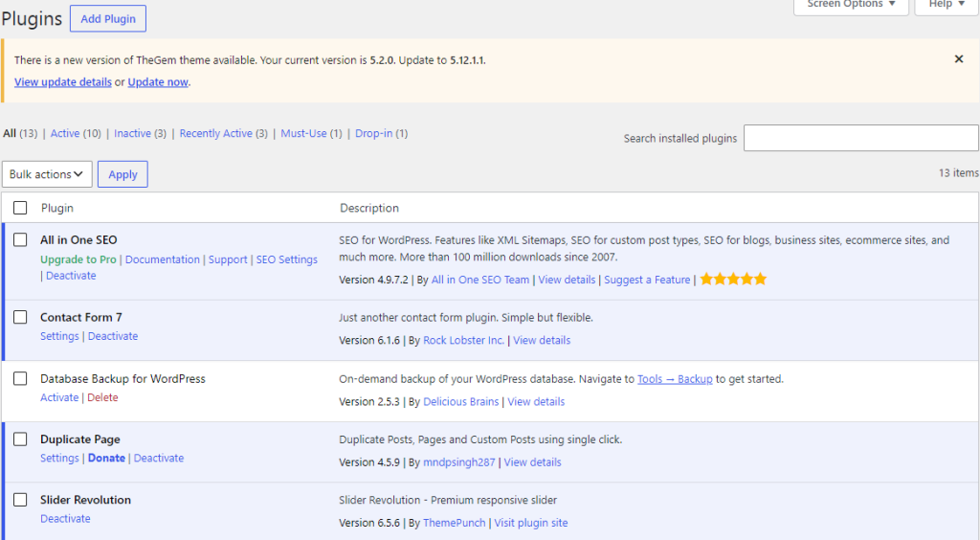Open the Rock Lobster Inc. author link
Image resolution: width=980 pixels, height=540 pixels.
pos(464,341)
